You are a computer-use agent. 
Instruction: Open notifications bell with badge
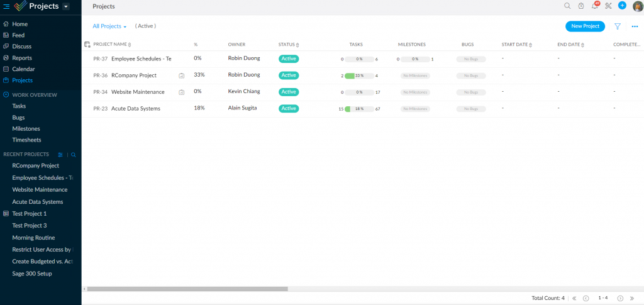tap(595, 5)
